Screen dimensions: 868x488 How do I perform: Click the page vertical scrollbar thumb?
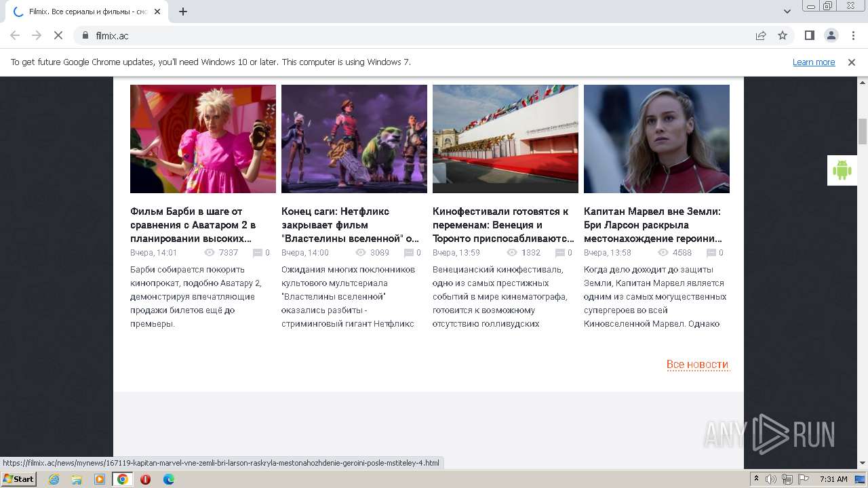click(x=863, y=131)
